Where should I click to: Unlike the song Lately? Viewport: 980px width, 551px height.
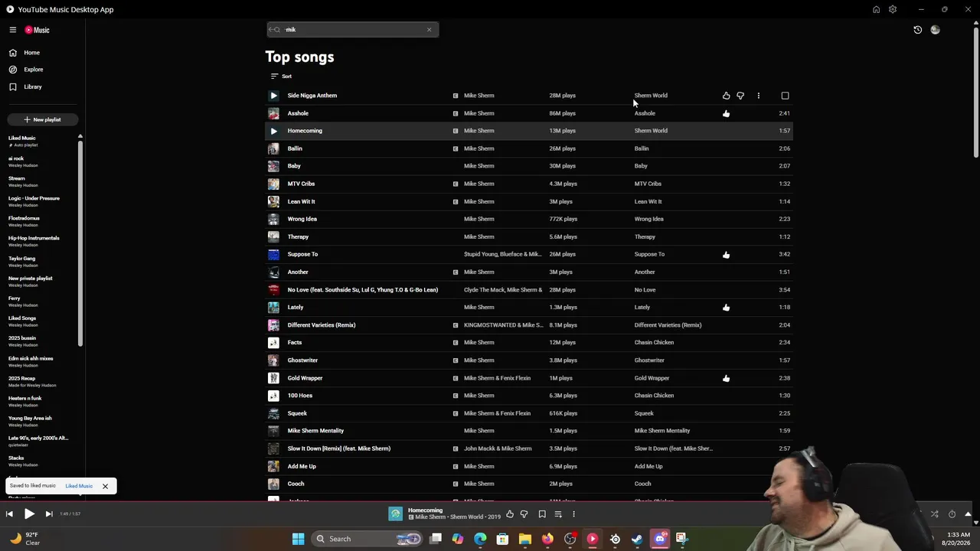[726, 307]
